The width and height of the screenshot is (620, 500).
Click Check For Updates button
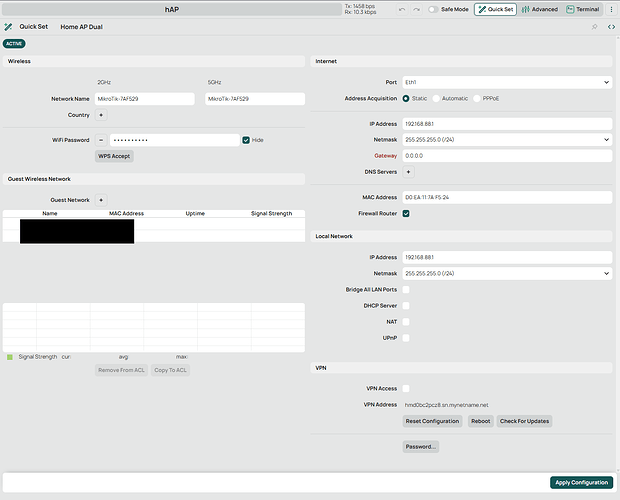pos(524,421)
